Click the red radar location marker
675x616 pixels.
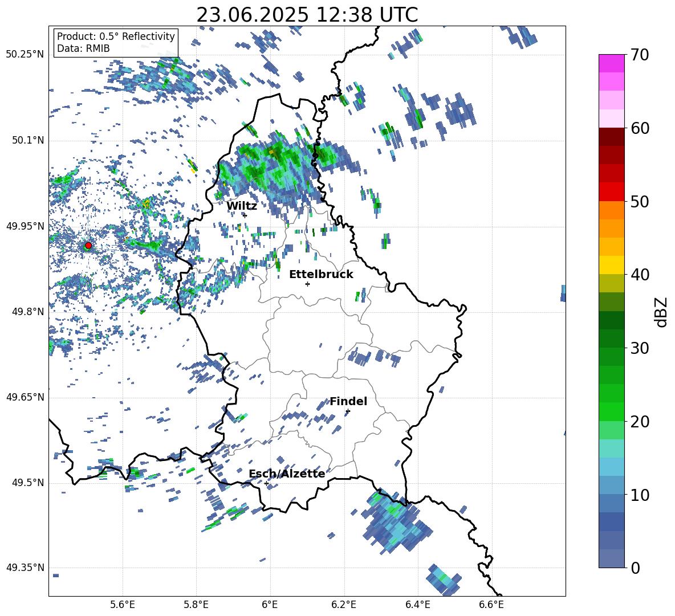click(88, 246)
